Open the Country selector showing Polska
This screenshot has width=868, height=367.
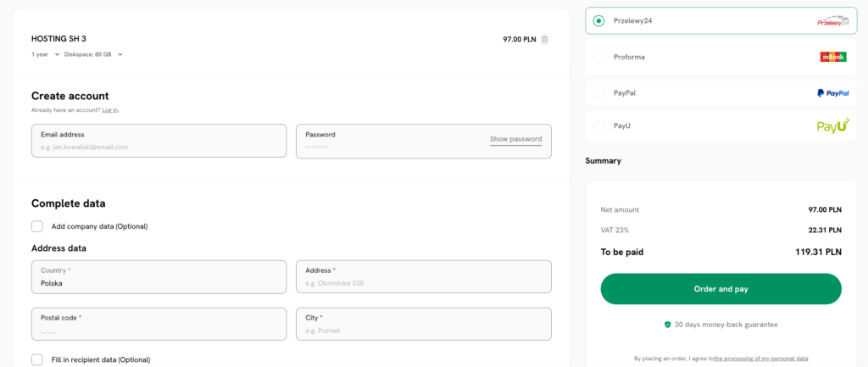tap(159, 277)
